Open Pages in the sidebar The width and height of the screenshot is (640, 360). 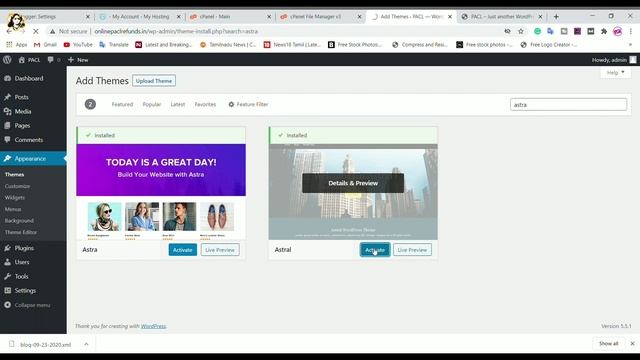[22, 125]
